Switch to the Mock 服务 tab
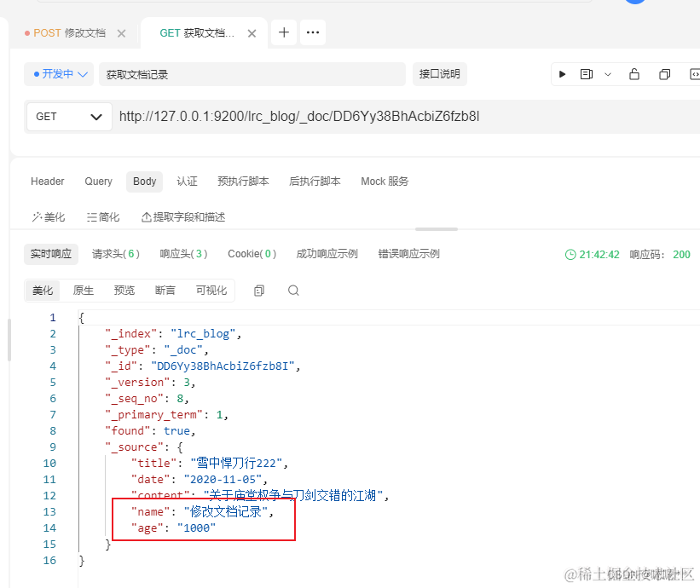 pos(384,182)
